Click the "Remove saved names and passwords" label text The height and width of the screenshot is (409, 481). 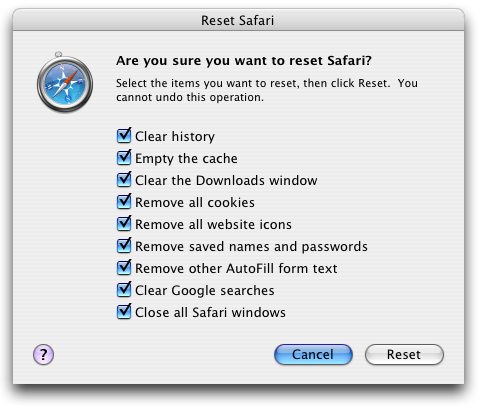click(251, 247)
